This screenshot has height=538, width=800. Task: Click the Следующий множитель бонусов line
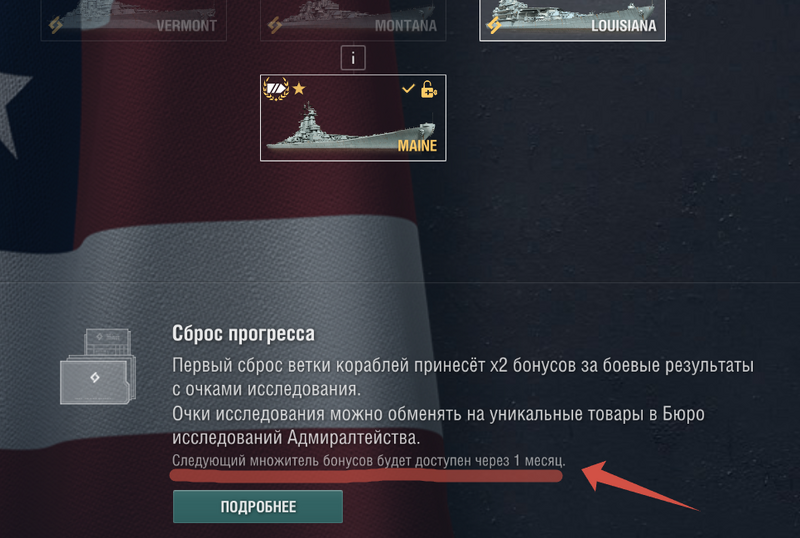(x=369, y=460)
